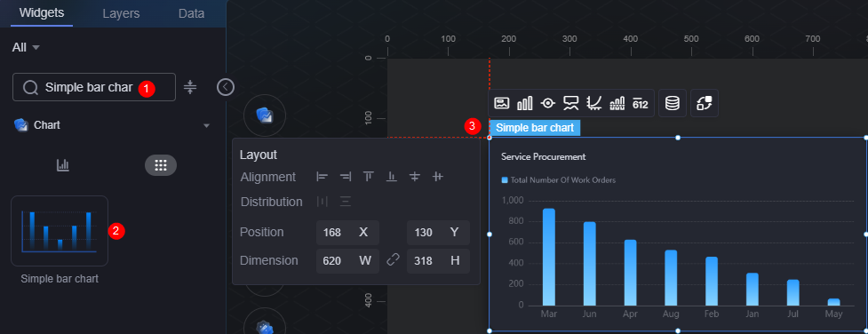Switch to the Layers tab
Image resolution: width=868 pixels, height=334 pixels.
tap(121, 14)
